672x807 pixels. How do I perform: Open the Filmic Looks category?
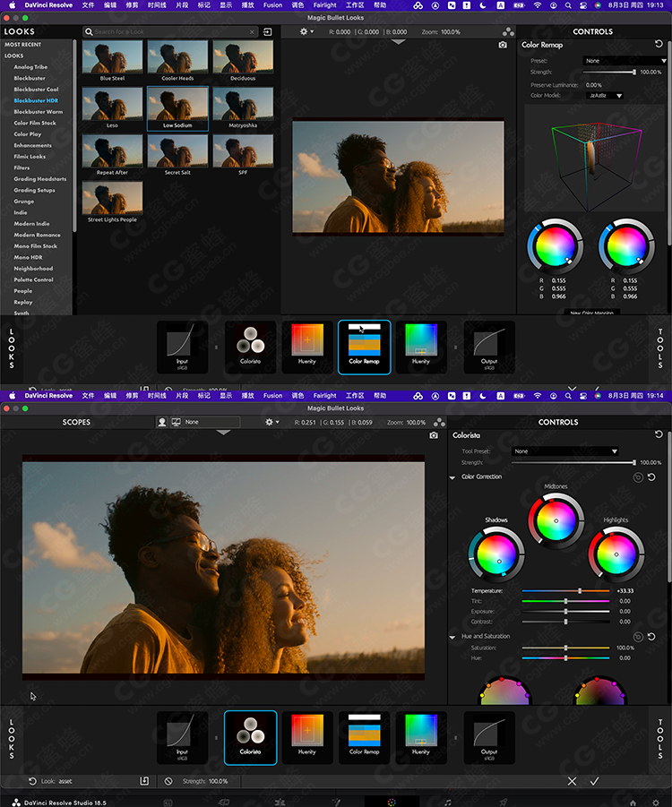click(30, 157)
